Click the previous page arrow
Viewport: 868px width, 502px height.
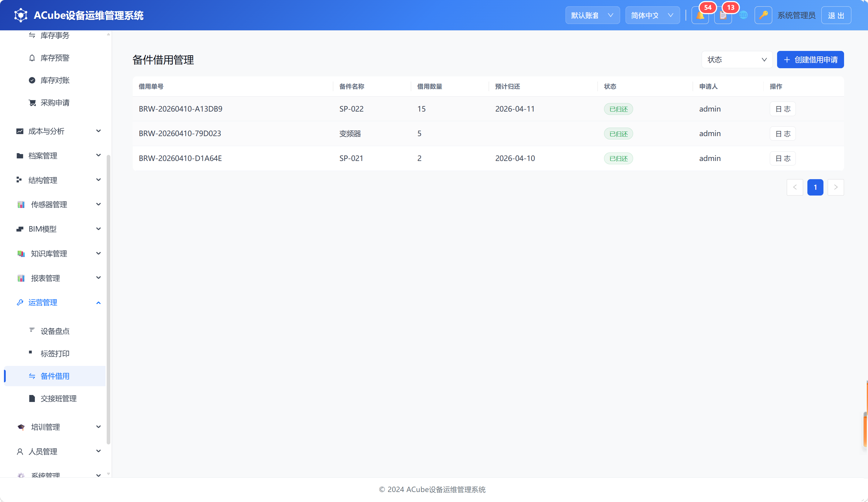[x=795, y=187]
